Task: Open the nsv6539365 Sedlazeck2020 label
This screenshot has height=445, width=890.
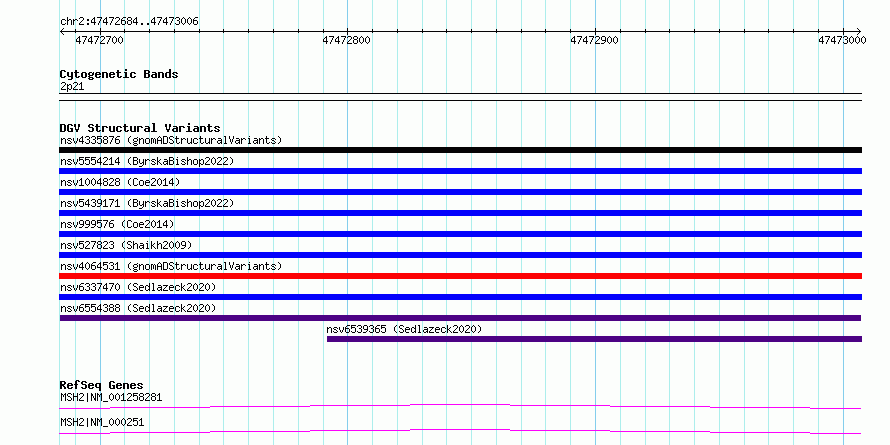Action: click(x=404, y=329)
